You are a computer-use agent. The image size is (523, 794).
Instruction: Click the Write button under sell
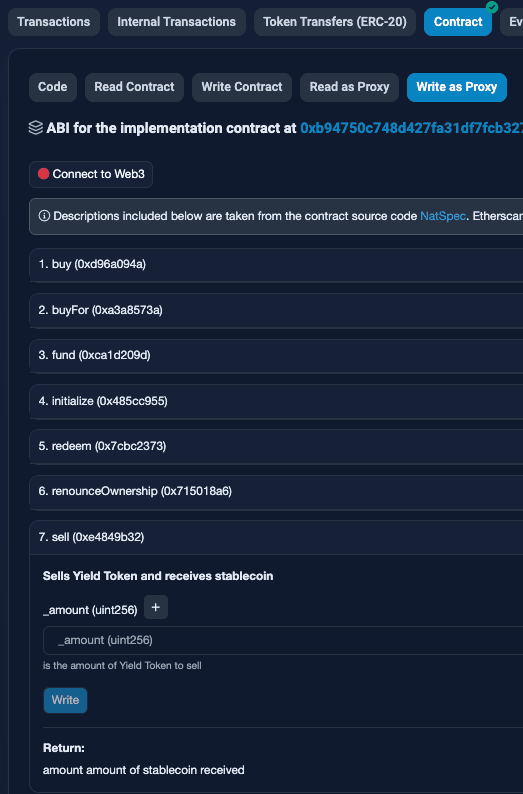[65, 700]
